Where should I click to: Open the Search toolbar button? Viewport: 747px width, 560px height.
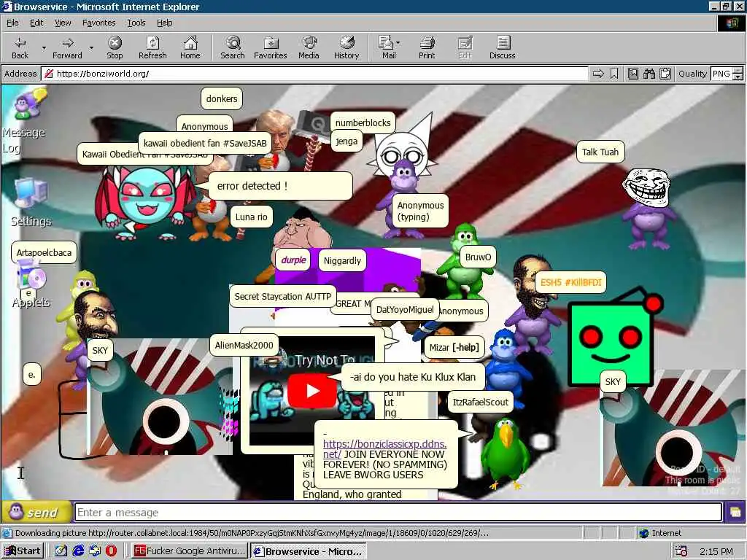(x=233, y=47)
